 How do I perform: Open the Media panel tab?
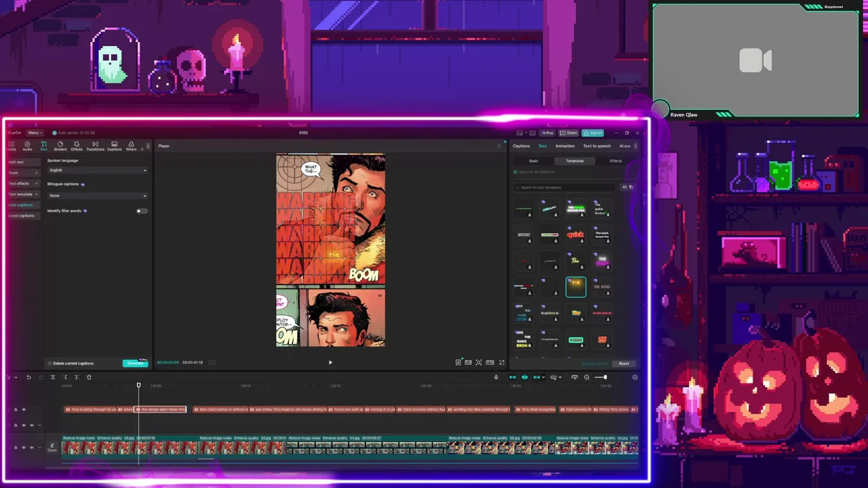pyautogui.click(x=12, y=146)
